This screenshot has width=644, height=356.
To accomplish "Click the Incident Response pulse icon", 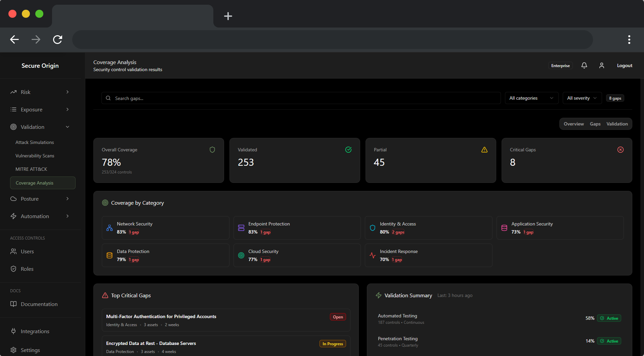I will [x=373, y=255].
